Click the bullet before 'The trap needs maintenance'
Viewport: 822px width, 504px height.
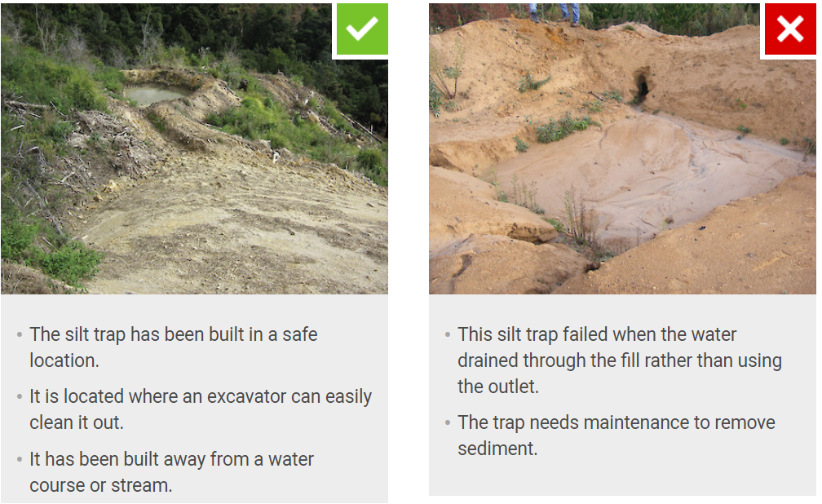(x=447, y=422)
